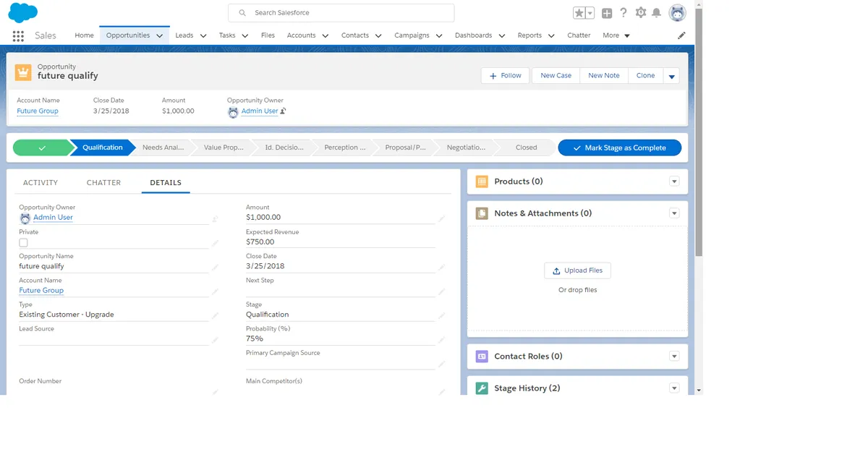Open the Future Group account link
868x465 pixels.
point(38,111)
